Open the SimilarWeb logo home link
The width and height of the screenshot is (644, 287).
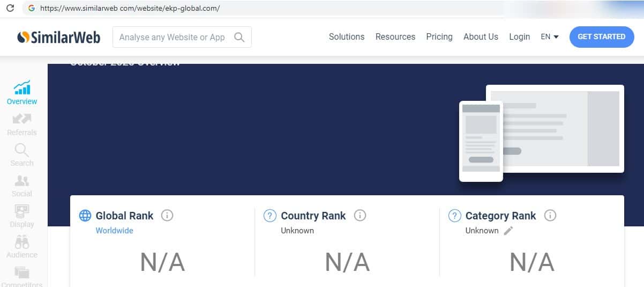[59, 37]
